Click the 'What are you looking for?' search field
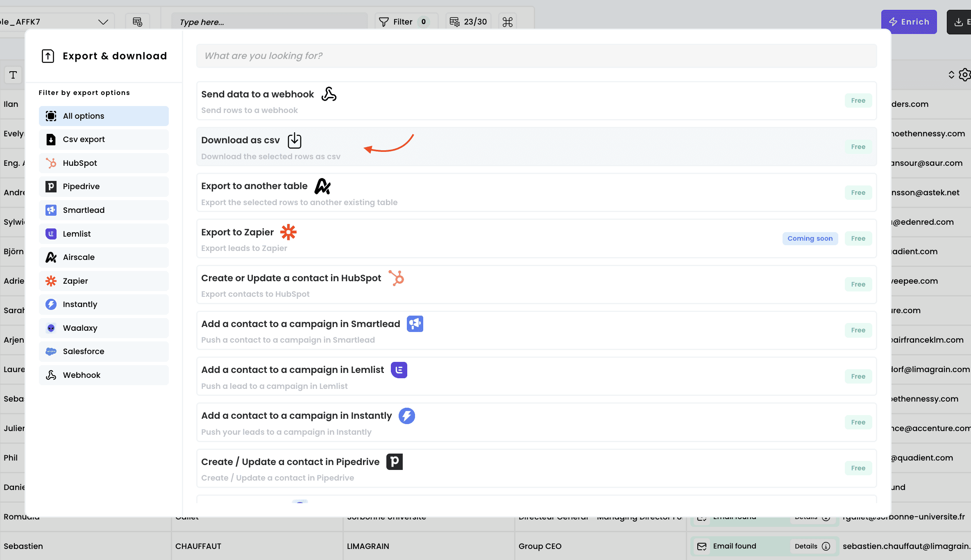The image size is (971, 560). point(536,56)
